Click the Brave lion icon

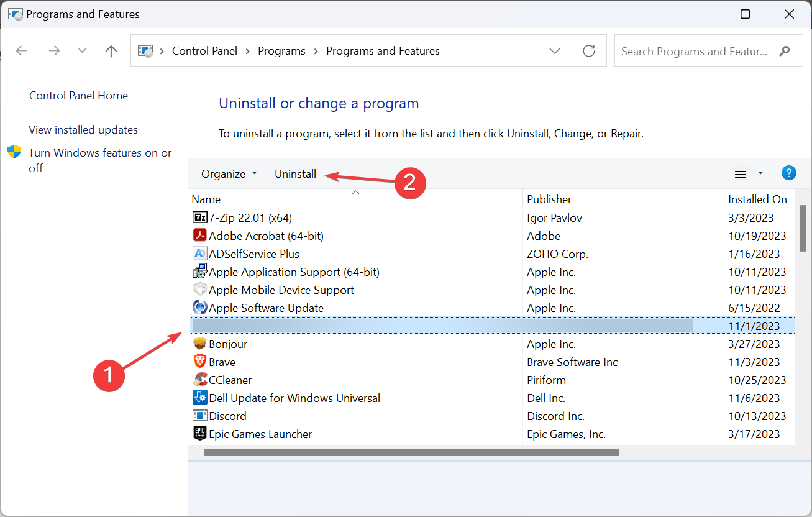click(199, 362)
